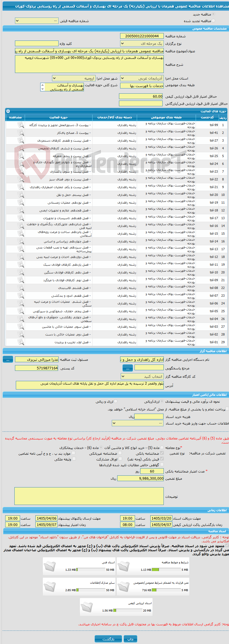229x644 pixels.
Task: Open view icon for row tol-26
Action: coord(21,148)
